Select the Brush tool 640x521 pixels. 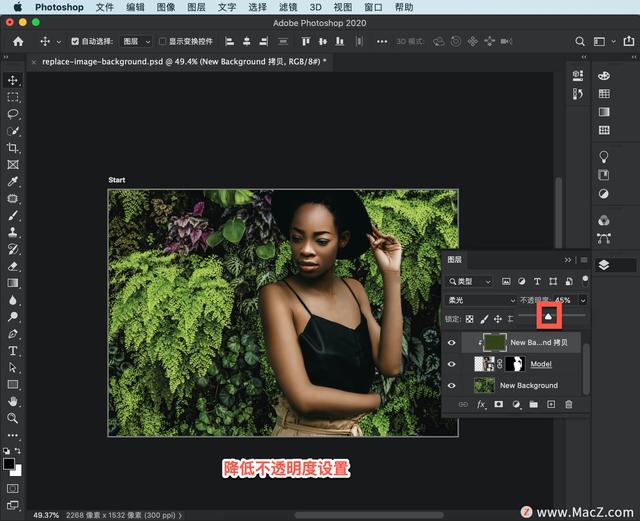click(x=13, y=216)
